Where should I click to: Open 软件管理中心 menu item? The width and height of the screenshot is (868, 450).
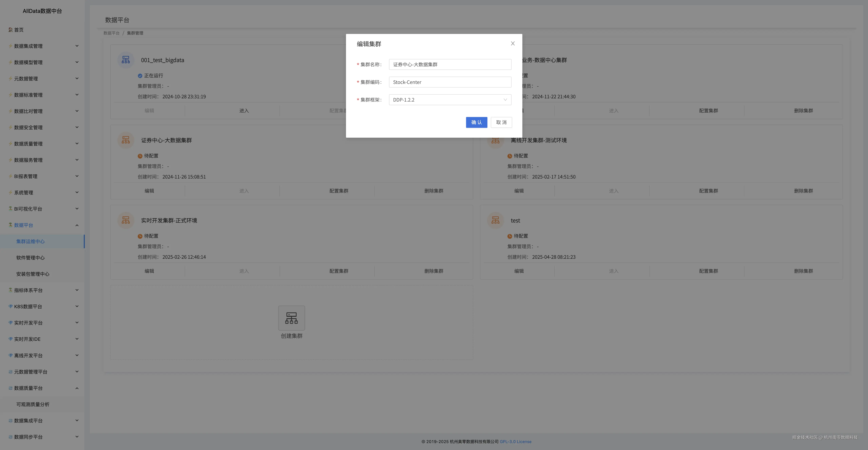tap(30, 258)
